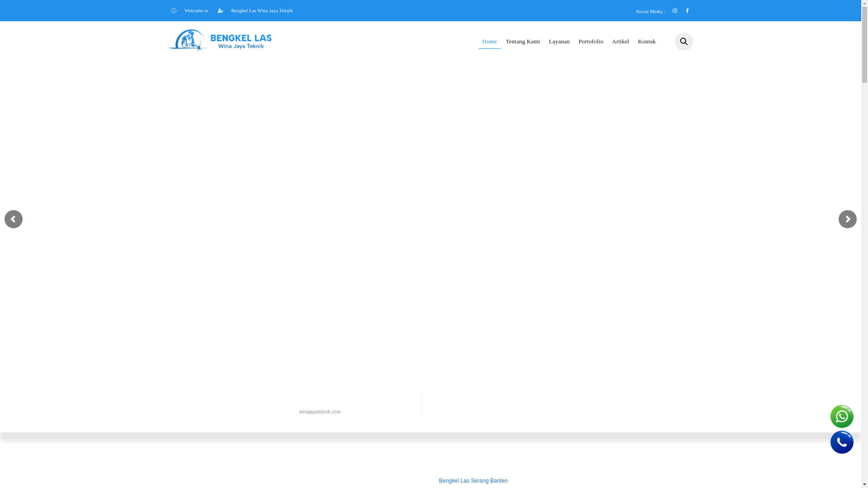This screenshot has height=488, width=868.
Task: Select Home menu item
Action: pos(489,42)
